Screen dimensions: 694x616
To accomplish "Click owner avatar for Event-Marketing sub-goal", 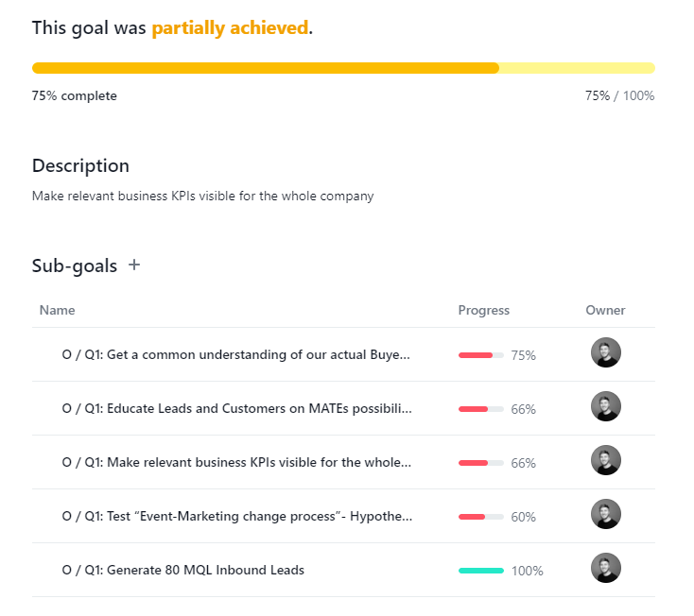I will pyautogui.click(x=605, y=515).
